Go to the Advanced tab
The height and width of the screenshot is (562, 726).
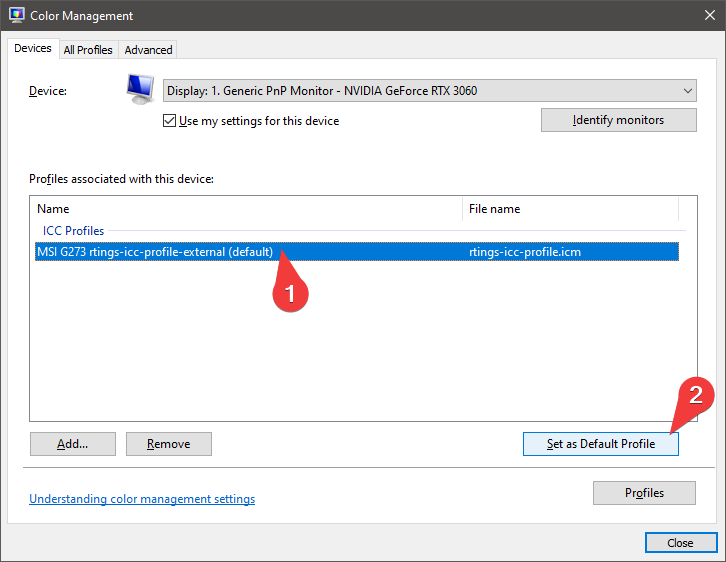pyautogui.click(x=148, y=50)
